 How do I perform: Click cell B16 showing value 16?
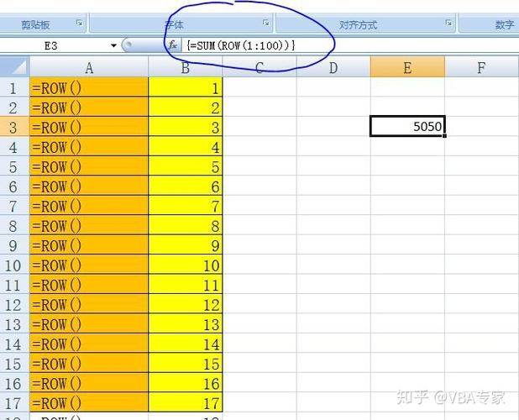coord(186,383)
